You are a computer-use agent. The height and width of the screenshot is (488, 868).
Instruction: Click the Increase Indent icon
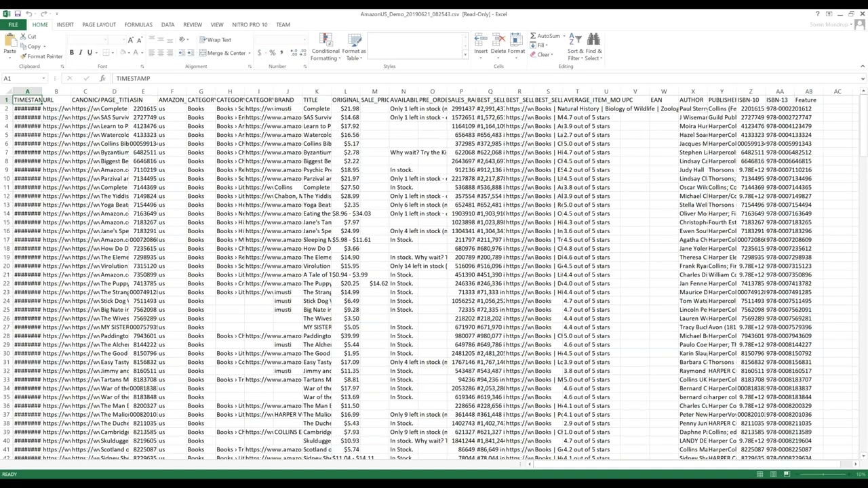coord(192,53)
